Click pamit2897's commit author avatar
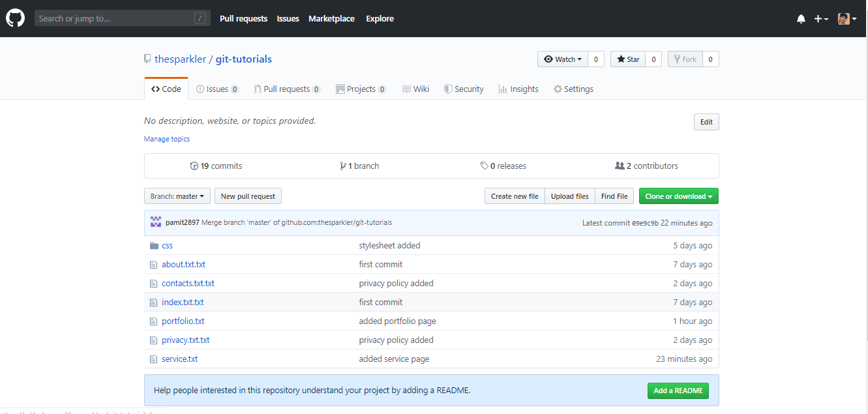Viewport: 868px width, 414px height. click(156, 222)
